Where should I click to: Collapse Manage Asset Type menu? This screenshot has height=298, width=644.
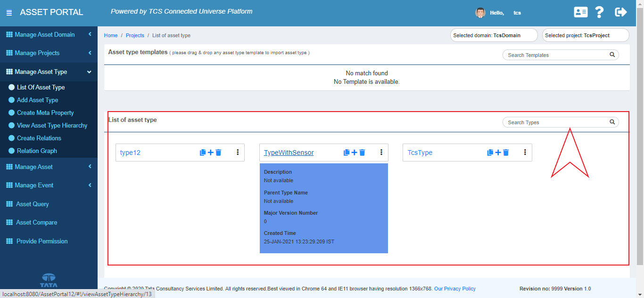[90, 72]
